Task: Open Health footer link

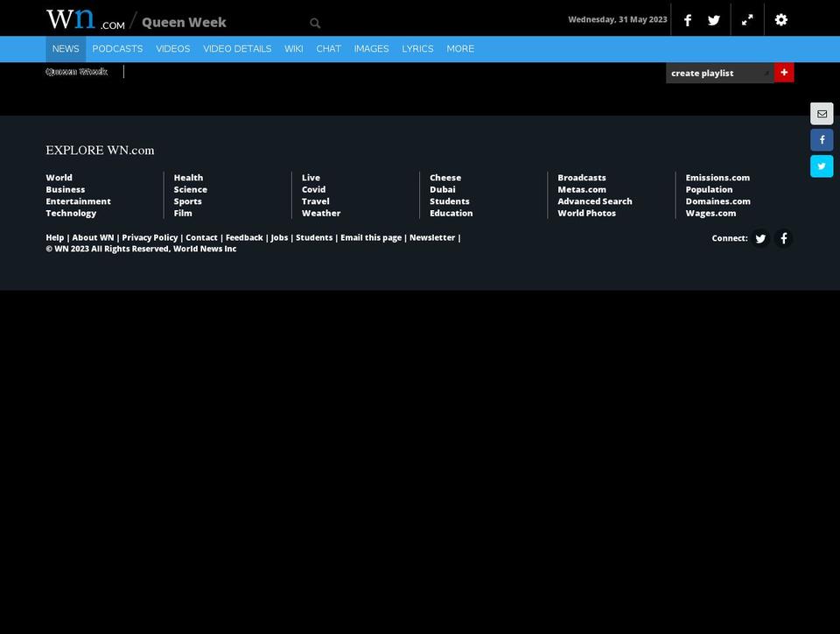Action: point(189,178)
